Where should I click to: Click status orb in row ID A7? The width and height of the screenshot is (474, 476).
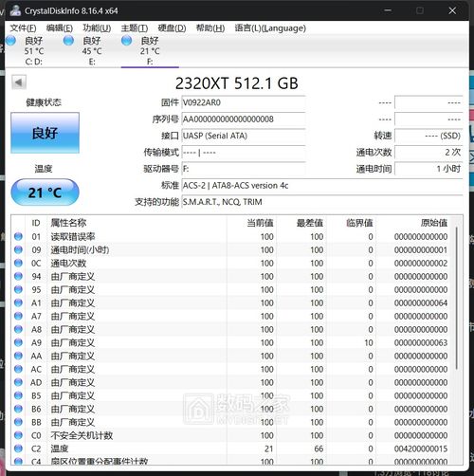(x=18, y=316)
